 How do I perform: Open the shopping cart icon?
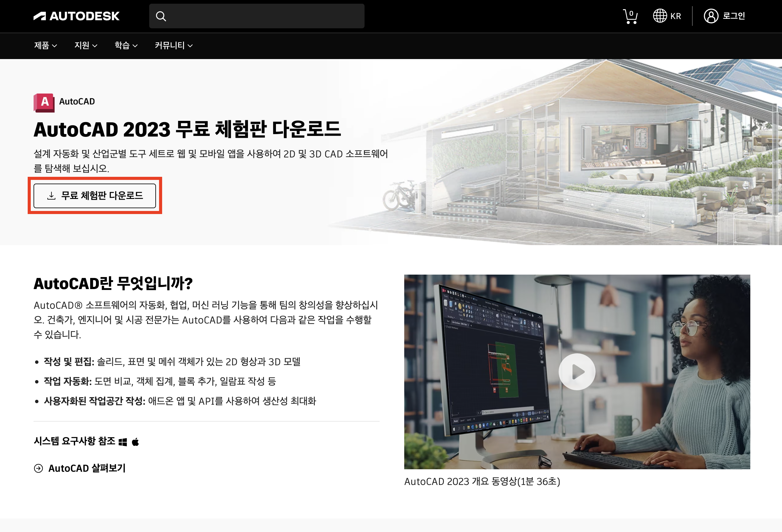pos(630,16)
